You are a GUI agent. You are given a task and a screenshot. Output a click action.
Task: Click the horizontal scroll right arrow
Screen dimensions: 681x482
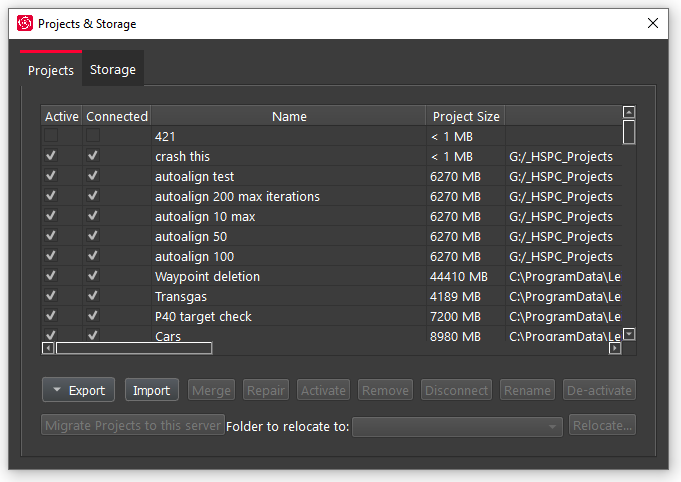pos(615,348)
